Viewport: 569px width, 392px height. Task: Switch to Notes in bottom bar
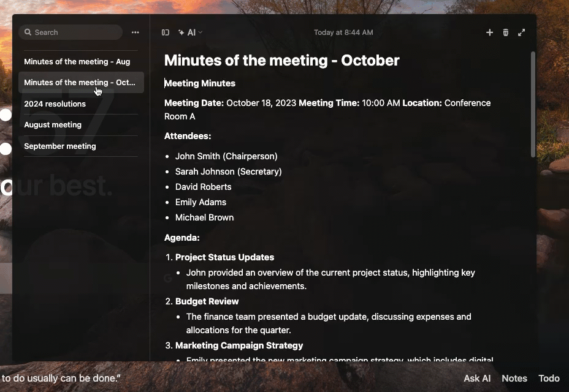[x=514, y=379]
